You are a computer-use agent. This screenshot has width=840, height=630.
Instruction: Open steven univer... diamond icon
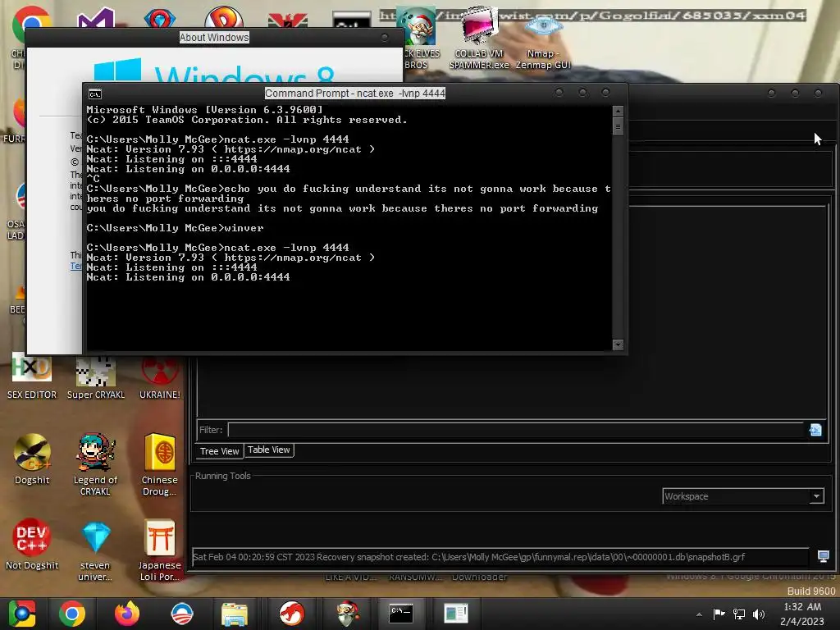[95, 550]
